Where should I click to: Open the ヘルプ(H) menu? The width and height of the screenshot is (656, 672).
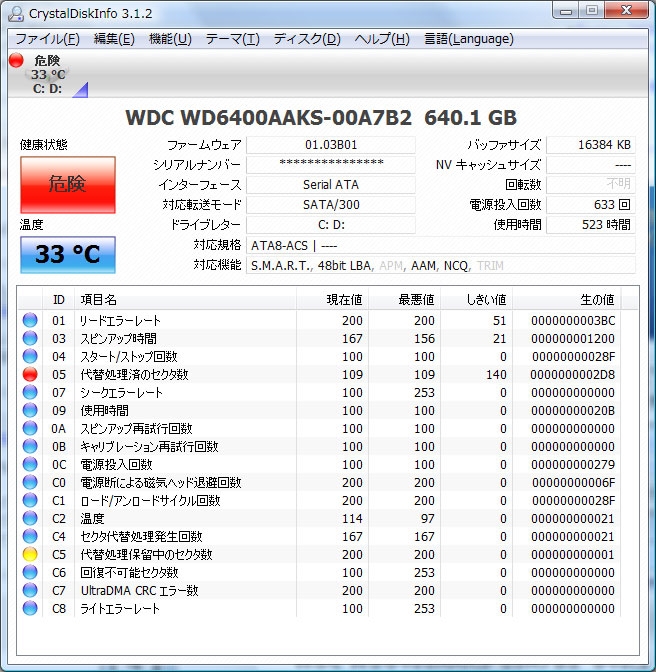click(382, 39)
